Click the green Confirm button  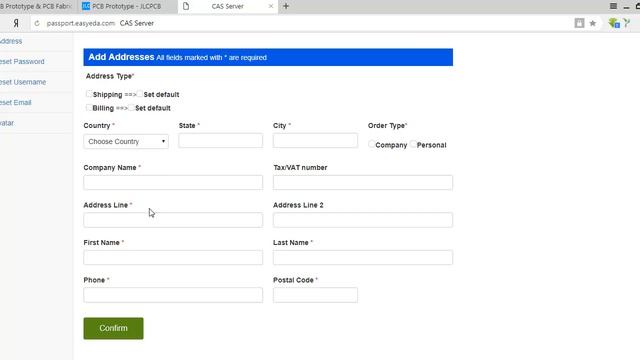[113, 328]
